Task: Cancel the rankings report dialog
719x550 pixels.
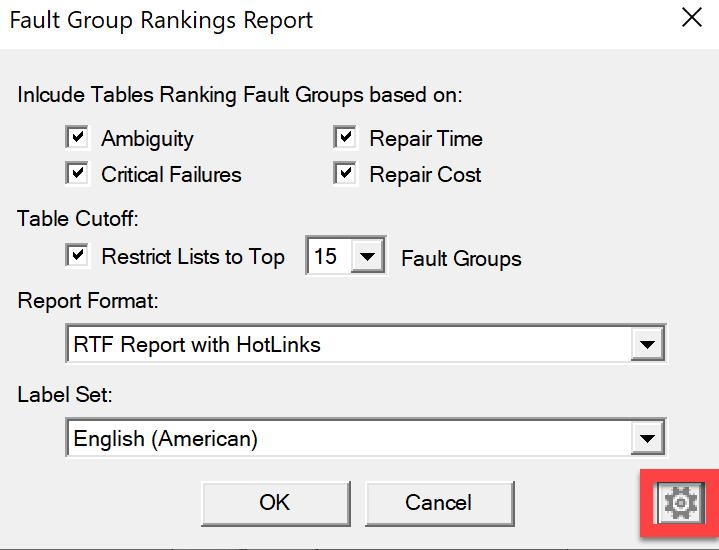Action: 439,503
